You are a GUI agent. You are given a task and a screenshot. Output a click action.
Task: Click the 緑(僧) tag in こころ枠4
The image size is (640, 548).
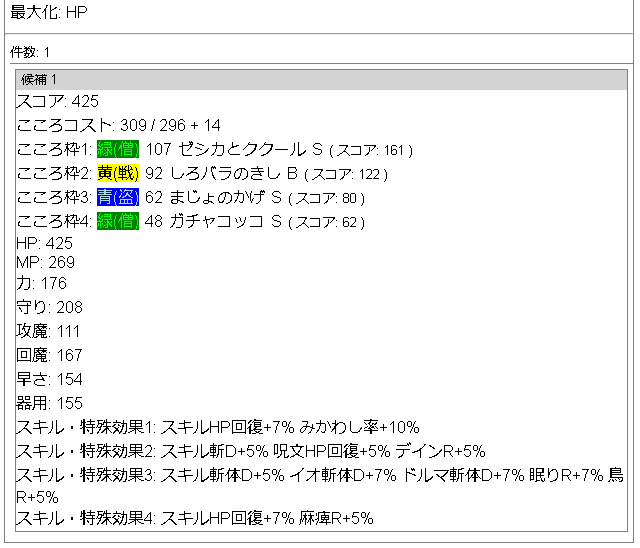118,222
